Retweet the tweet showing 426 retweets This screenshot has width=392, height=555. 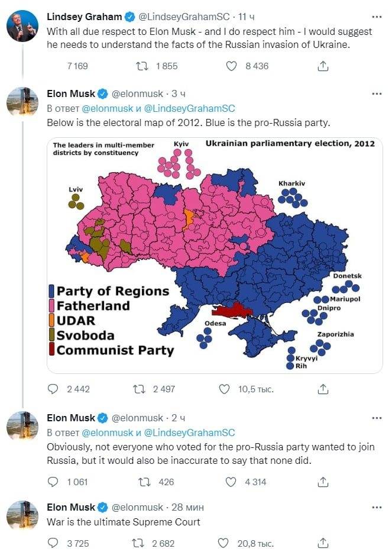point(144,482)
